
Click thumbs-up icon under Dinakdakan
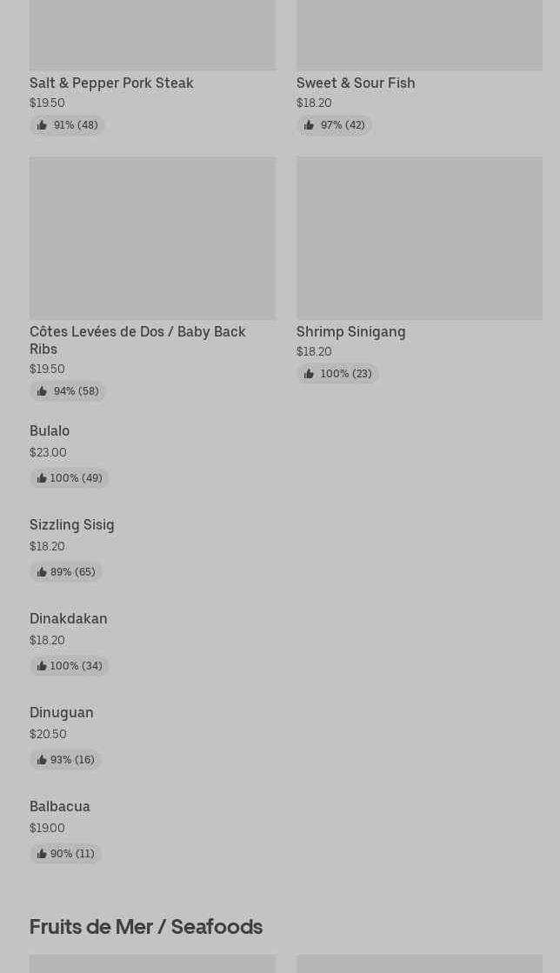[x=42, y=666]
